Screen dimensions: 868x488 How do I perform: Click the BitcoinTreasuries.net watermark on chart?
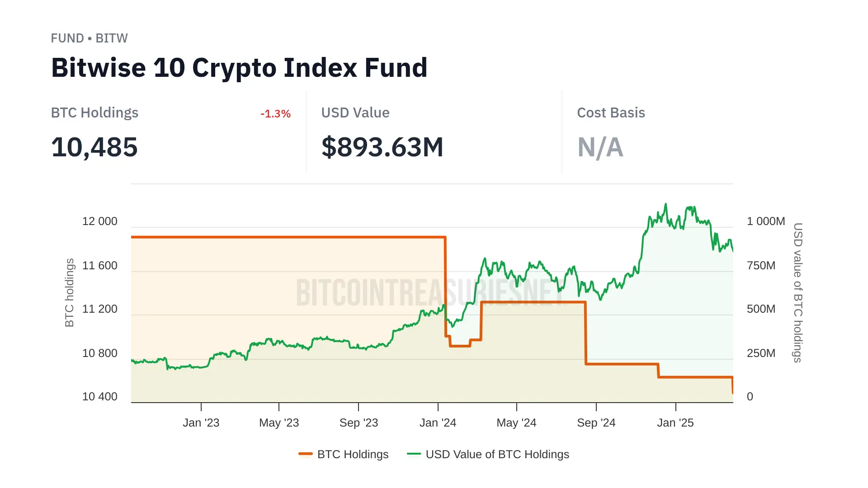click(429, 292)
